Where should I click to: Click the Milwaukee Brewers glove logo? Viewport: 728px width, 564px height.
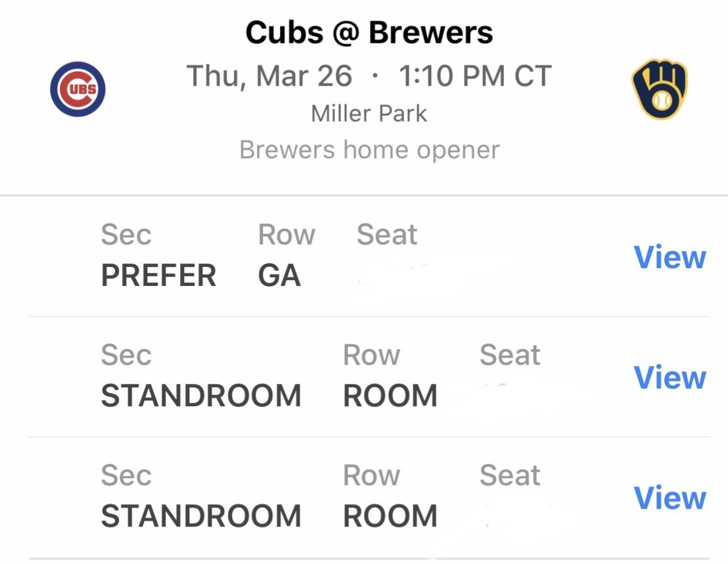click(x=659, y=89)
